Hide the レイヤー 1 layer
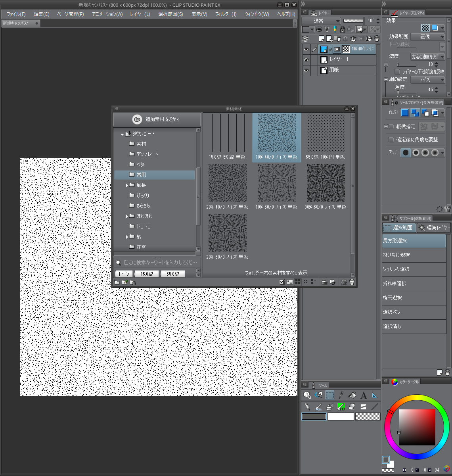The height and width of the screenshot is (476, 452). (x=306, y=60)
